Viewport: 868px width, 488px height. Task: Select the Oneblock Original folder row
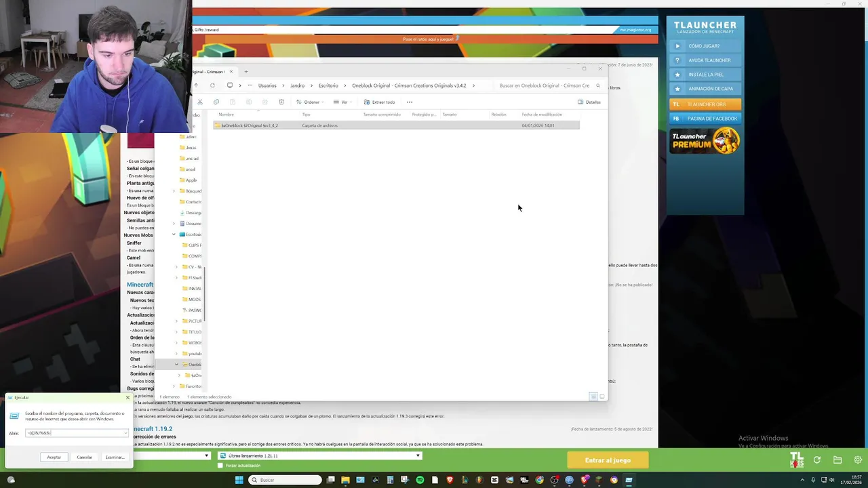[397, 125]
